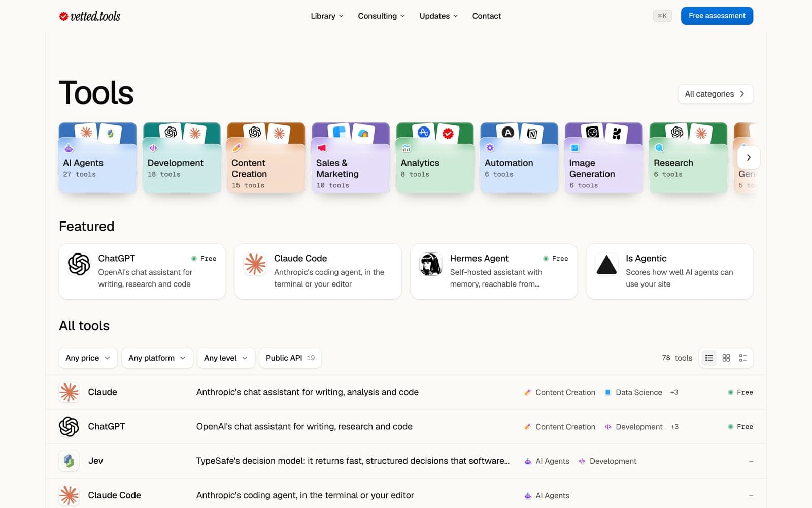Click the Research magnifier icon
The height and width of the screenshot is (508, 812).
(659, 148)
